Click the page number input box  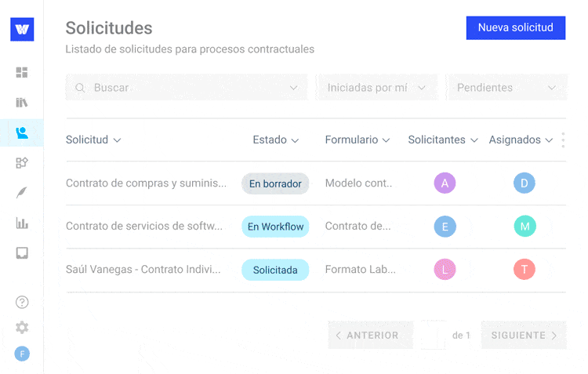pyautogui.click(x=434, y=335)
